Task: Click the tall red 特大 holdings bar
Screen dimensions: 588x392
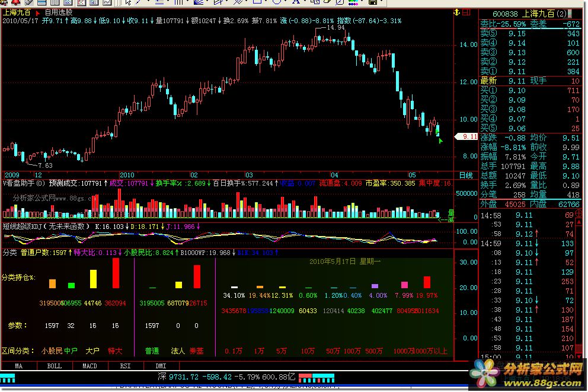Action: pyautogui.click(x=116, y=273)
